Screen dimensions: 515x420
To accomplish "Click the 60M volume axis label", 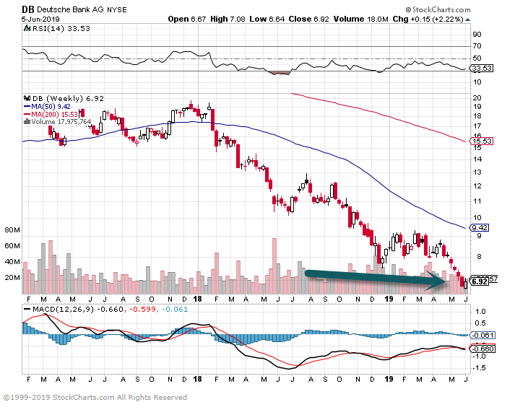I will coord(12,246).
